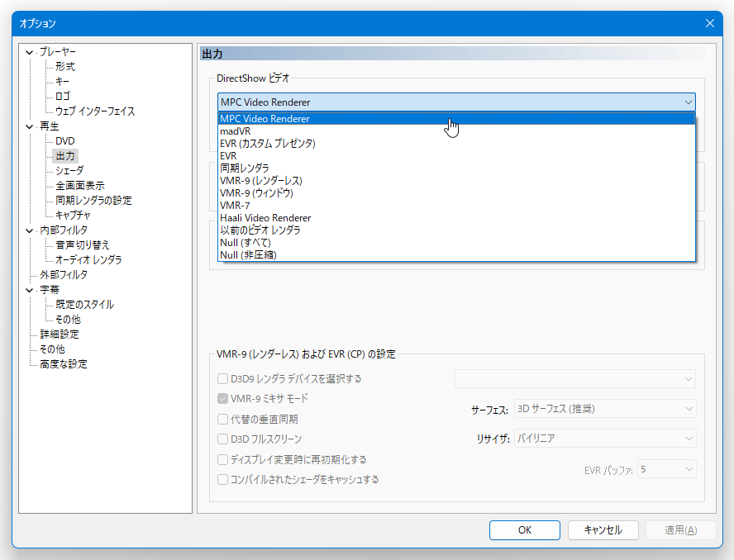The height and width of the screenshot is (560, 734).
Task: Collapse the 字幕 tree branch
Action: click(x=30, y=291)
